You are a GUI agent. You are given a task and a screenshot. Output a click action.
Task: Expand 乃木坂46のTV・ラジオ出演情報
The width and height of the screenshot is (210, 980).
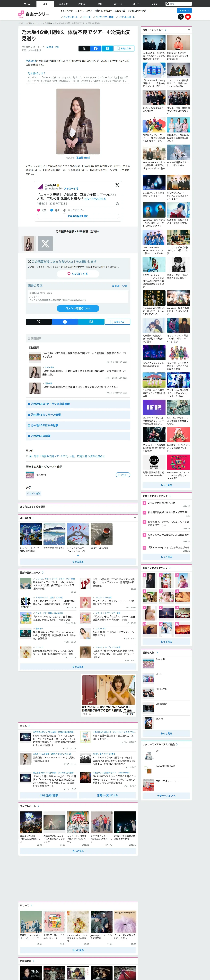point(78,404)
